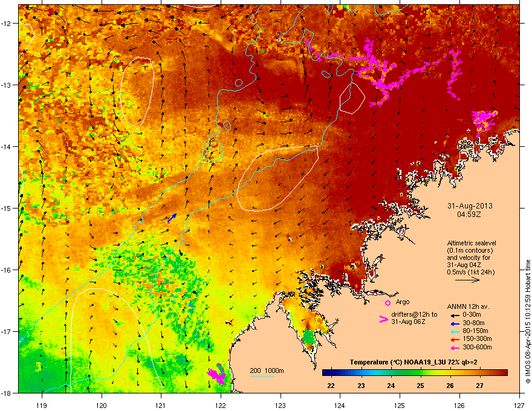532x411 pixels.
Task: Click the blue 30-80m legend arrow
Action: click(455, 323)
